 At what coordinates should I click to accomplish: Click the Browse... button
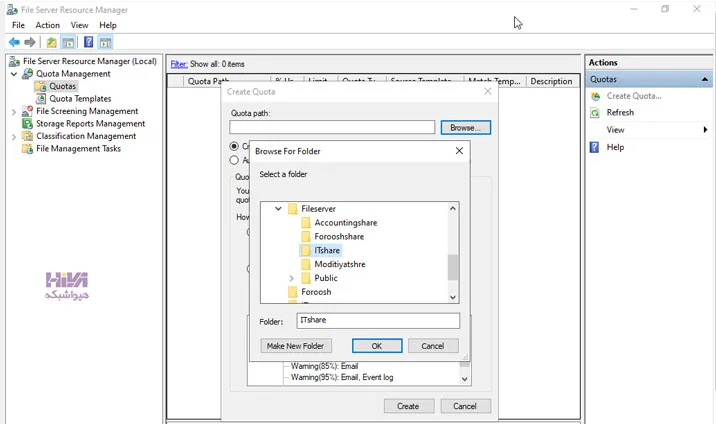click(x=465, y=128)
